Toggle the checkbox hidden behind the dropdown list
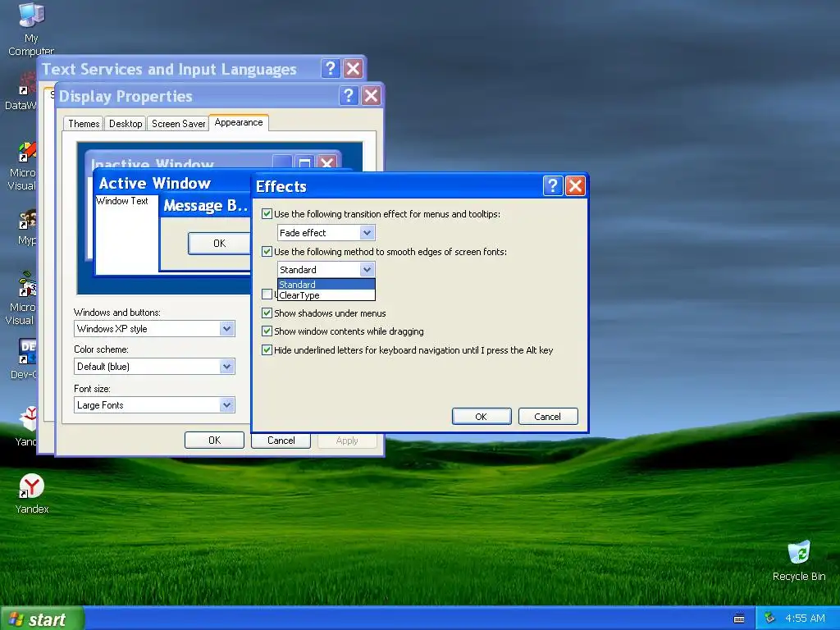Image resolution: width=840 pixels, height=630 pixels. 267,294
